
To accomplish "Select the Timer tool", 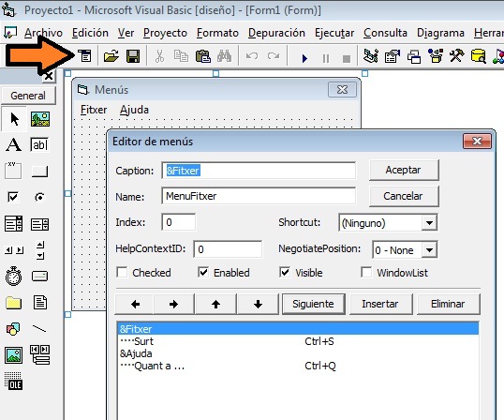I will (13, 276).
